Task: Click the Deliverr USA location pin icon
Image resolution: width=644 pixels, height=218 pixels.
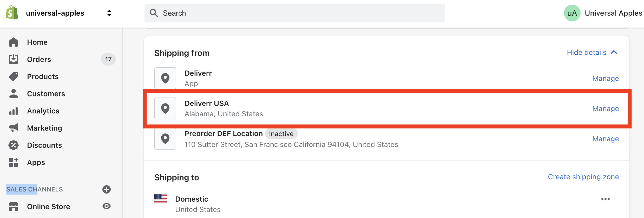Action: pyautogui.click(x=165, y=108)
